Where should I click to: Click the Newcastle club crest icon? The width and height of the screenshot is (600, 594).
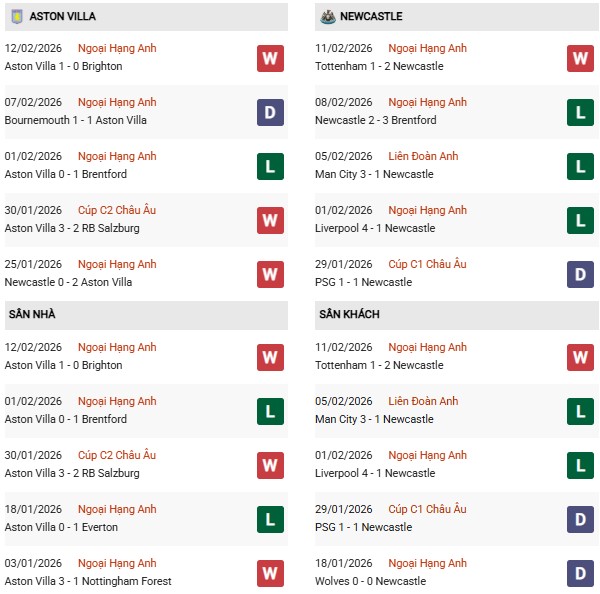coord(326,16)
